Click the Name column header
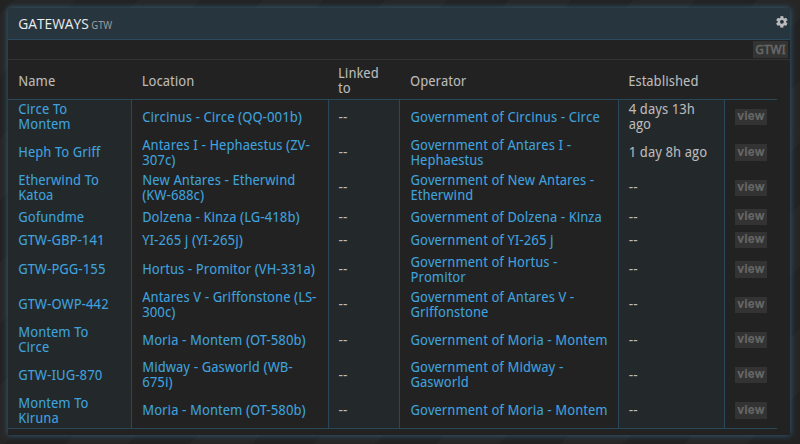Screen dimensions: 800x444 tap(37, 81)
